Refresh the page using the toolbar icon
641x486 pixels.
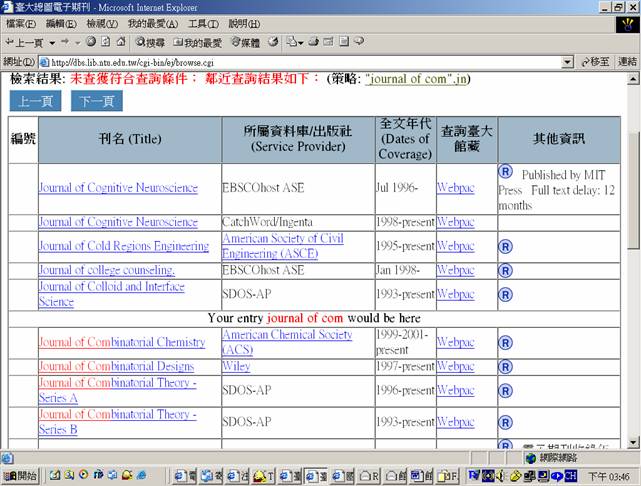tap(106, 41)
